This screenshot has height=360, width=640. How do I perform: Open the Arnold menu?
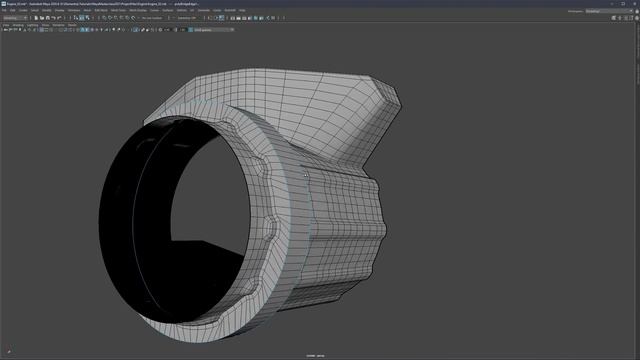coord(230,10)
